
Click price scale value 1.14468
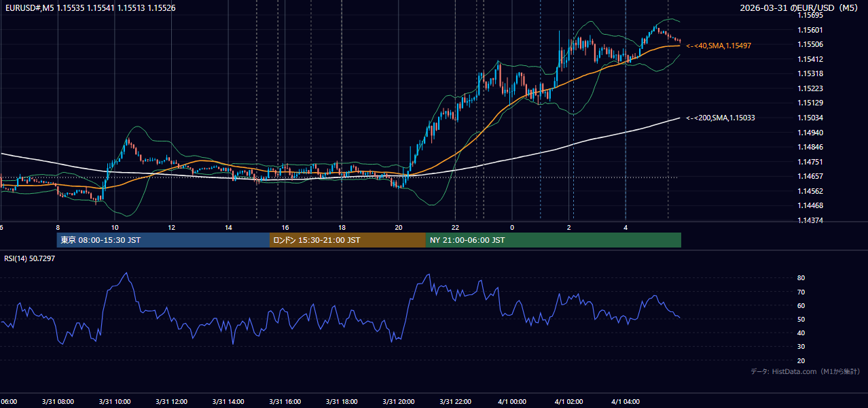point(810,205)
